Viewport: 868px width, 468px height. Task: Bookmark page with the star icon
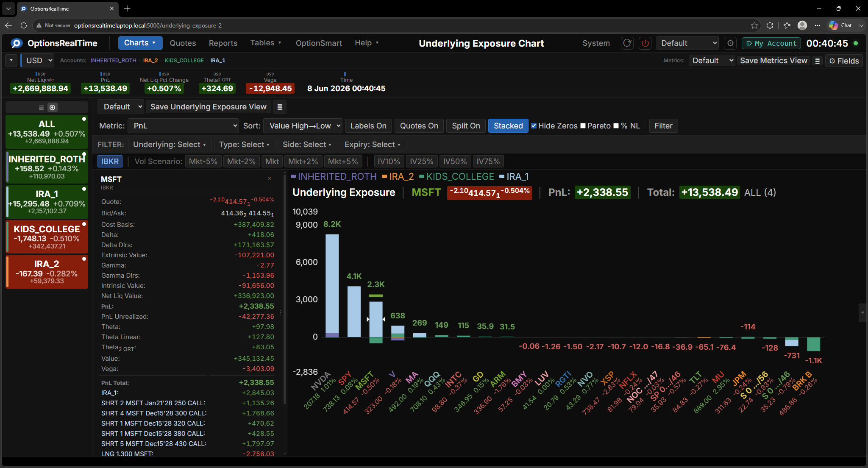[x=754, y=25]
